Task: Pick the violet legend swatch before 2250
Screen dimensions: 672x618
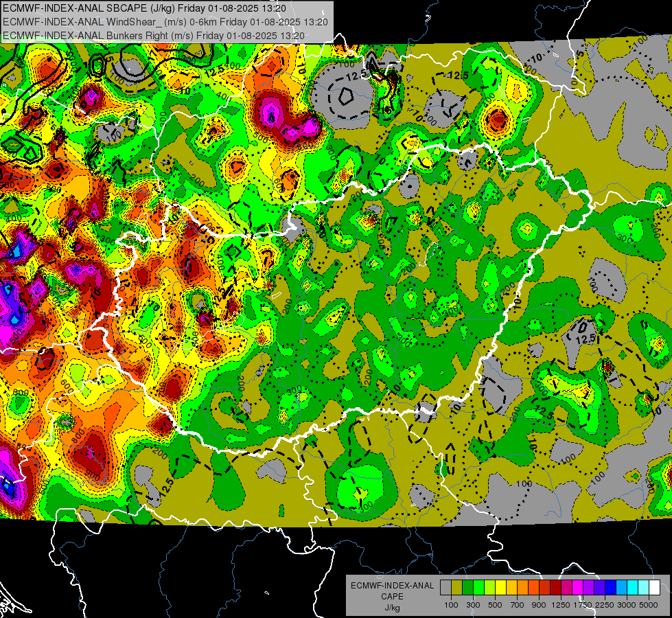Action: tap(599, 588)
